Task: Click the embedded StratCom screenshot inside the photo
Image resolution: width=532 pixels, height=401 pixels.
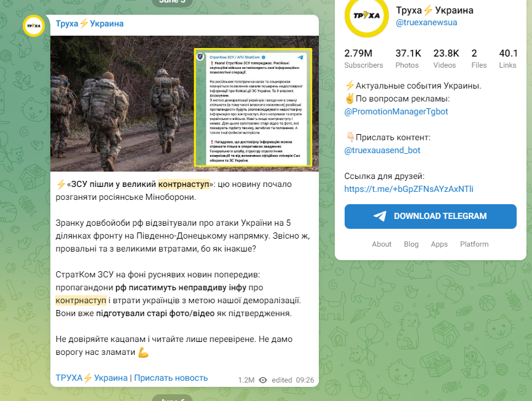Action: [x=253, y=107]
